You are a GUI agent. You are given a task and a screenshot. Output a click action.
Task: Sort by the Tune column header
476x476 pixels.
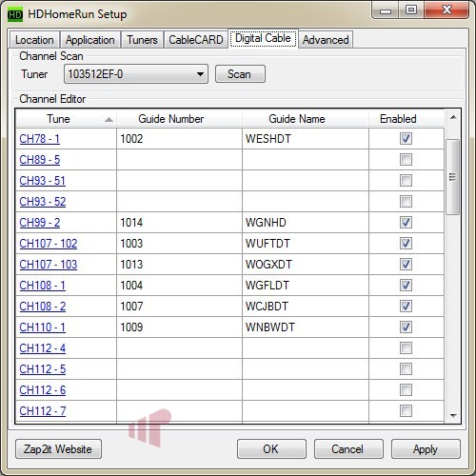(66, 119)
